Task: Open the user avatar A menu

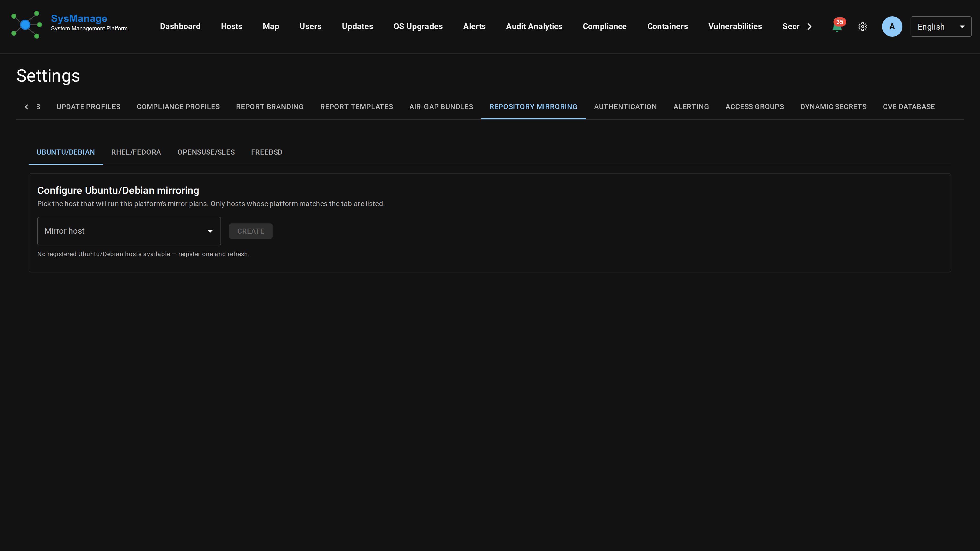Action: (892, 26)
